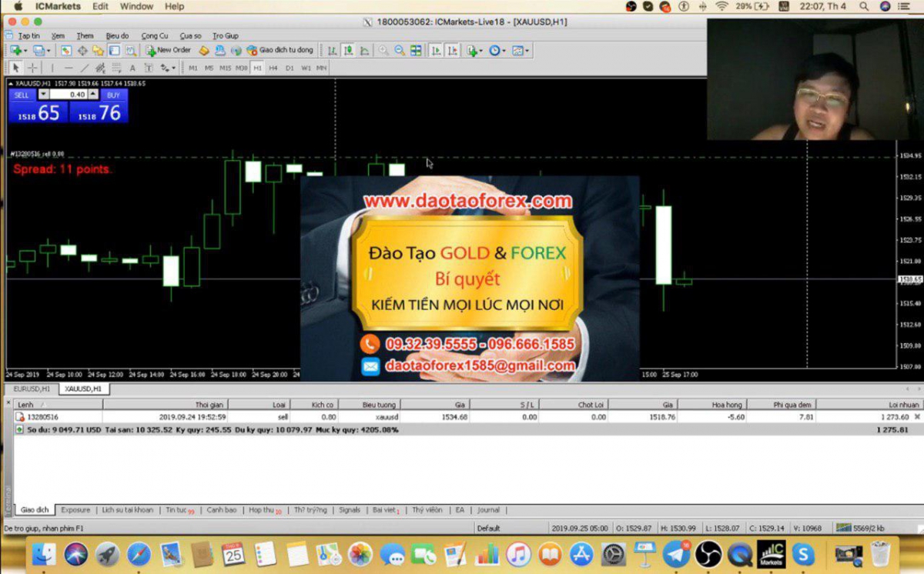This screenshot has width=924, height=574.
Task: Click the BUY button
Action: (x=113, y=95)
